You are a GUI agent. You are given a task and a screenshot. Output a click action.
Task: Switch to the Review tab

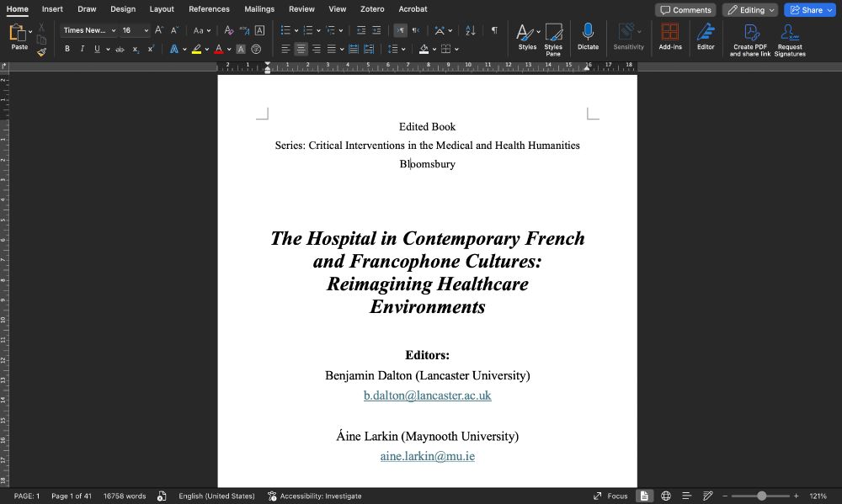(301, 9)
